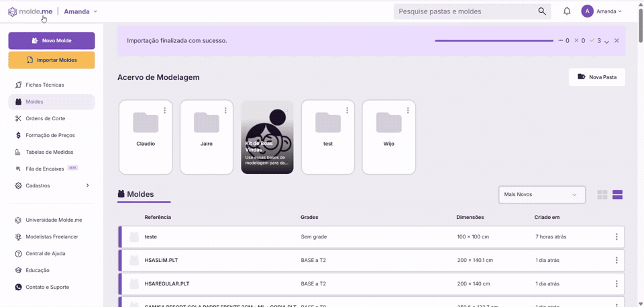Viewport: 644px width, 307px height.
Task: Click the Nova Pasta button
Action: point(597,77)
